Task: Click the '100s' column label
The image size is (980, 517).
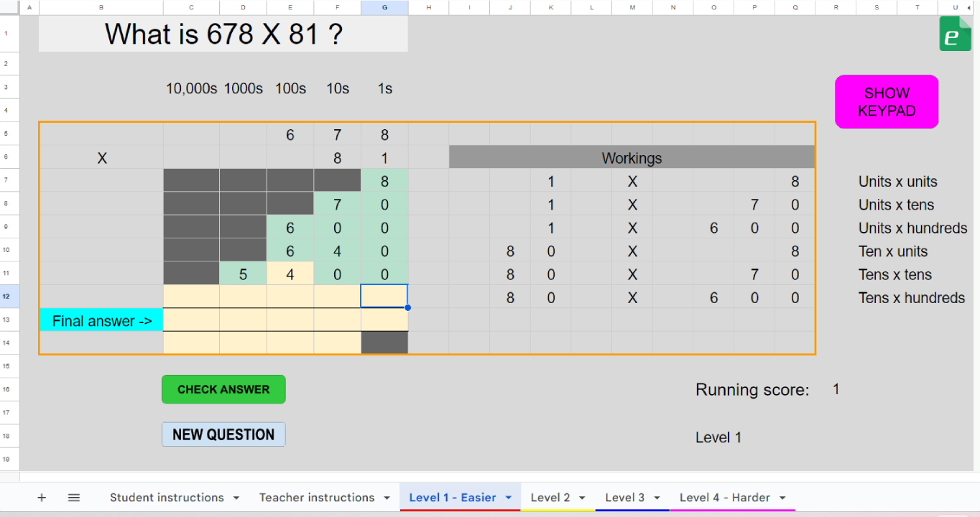Action: click(x=290, y=88)
